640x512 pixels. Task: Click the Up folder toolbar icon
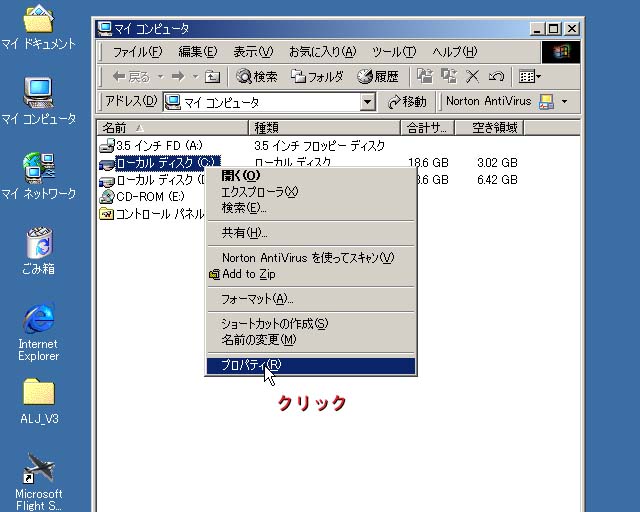point(212,76)
